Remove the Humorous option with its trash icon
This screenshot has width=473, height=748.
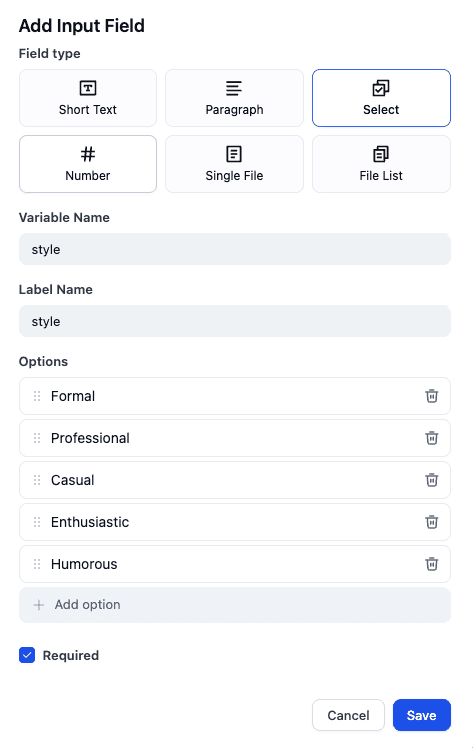(x=432, y=564)
